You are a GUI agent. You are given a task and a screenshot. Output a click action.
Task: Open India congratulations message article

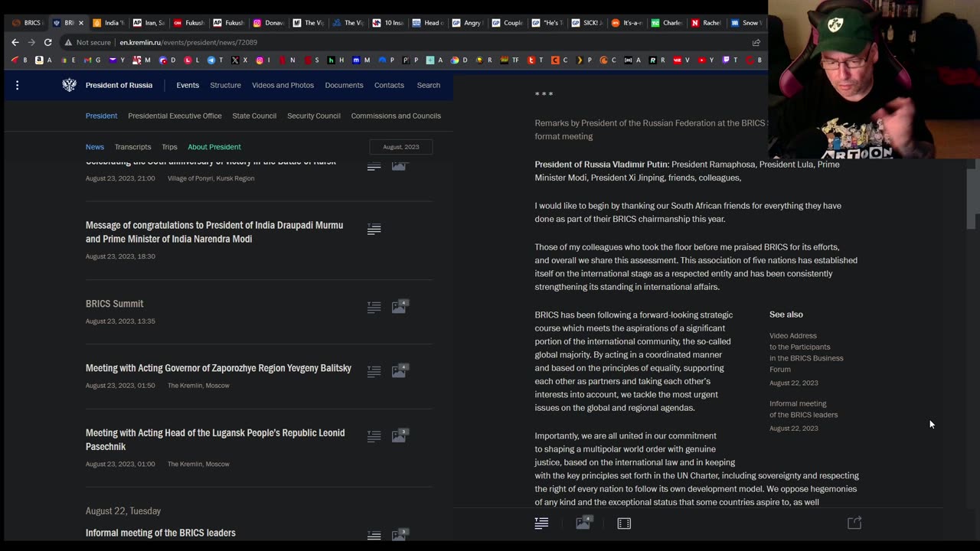pyautogui.click(x=214, y=232)
